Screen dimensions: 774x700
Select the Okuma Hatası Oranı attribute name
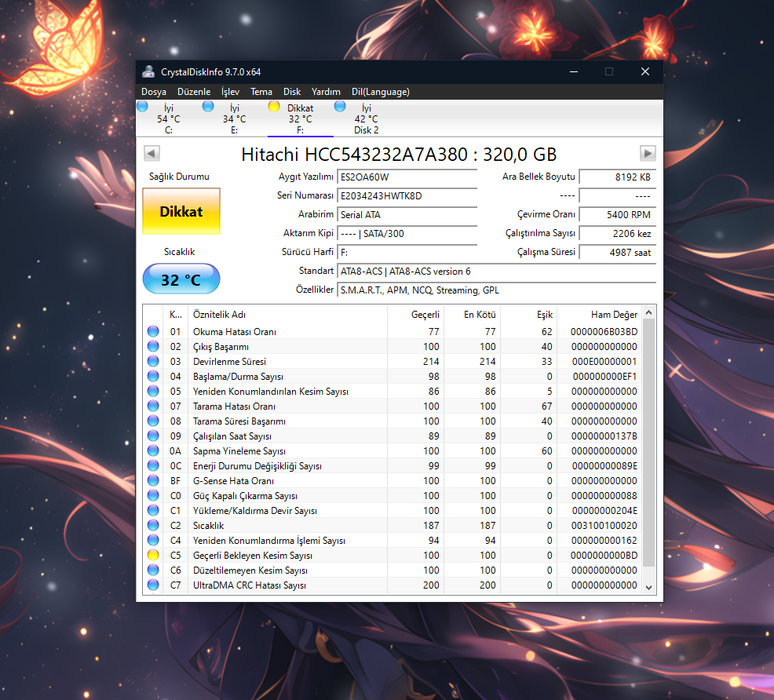coord(235,331)
